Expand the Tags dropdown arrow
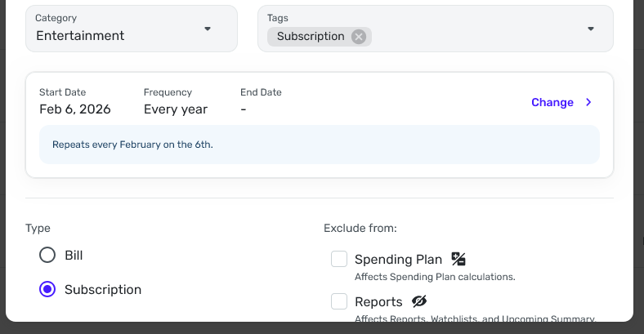The image size is (644, 334). (x=591, y=29)
